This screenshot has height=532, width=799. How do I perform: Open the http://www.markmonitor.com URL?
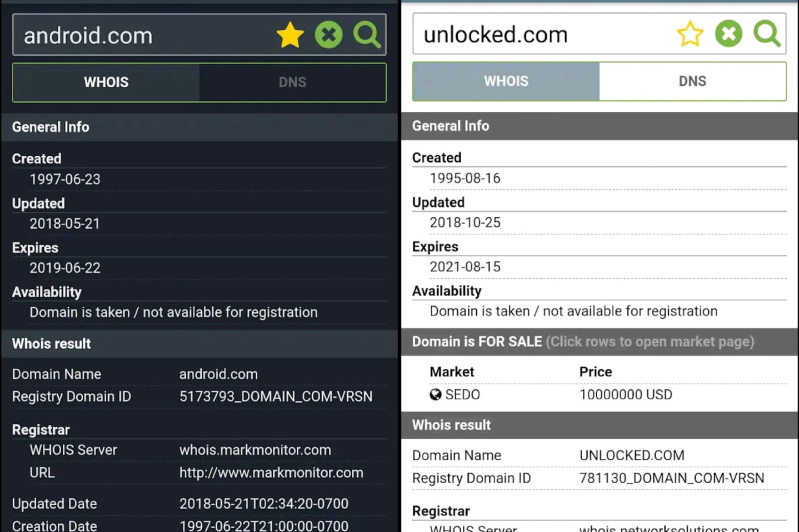pos(271,473)
